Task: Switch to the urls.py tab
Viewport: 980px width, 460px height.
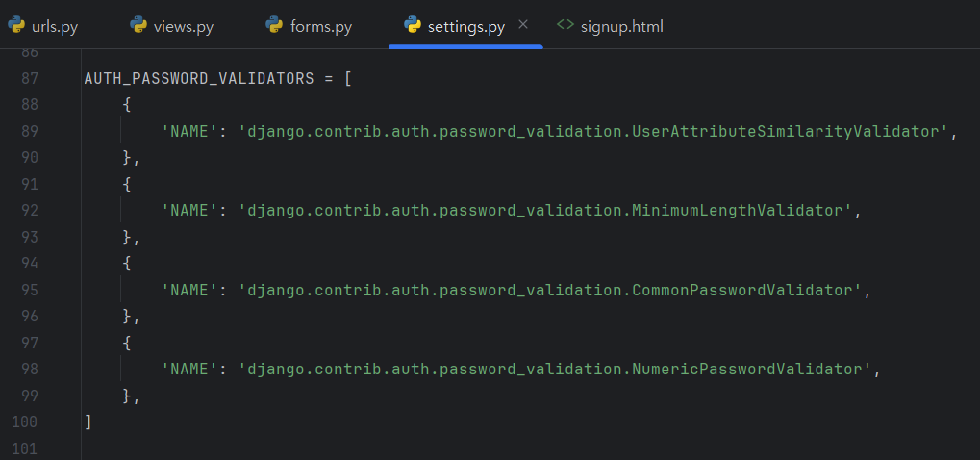Action: tap(55, 27)
